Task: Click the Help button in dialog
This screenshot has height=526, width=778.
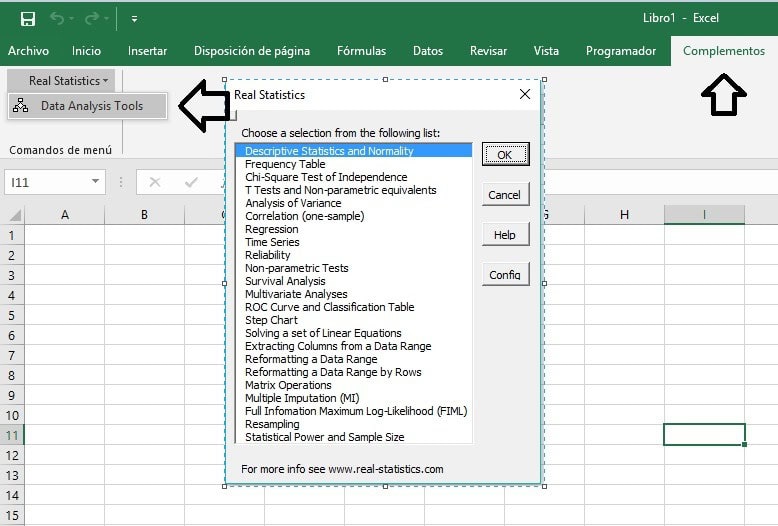Action: coord(506,235)
